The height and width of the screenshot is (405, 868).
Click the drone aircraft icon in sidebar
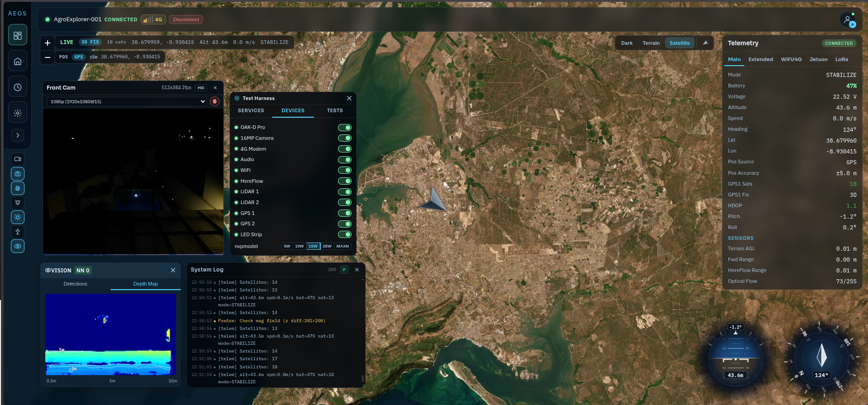click(18, 232)
